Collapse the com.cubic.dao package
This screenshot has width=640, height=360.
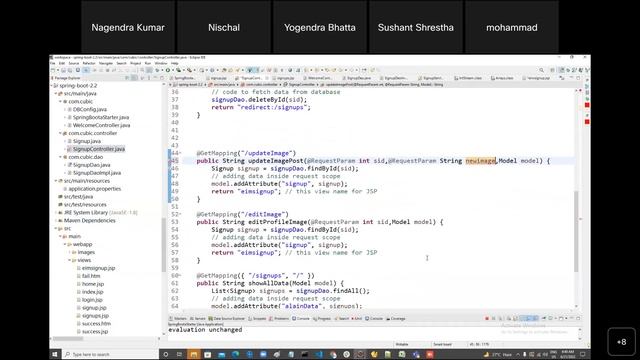60,157
